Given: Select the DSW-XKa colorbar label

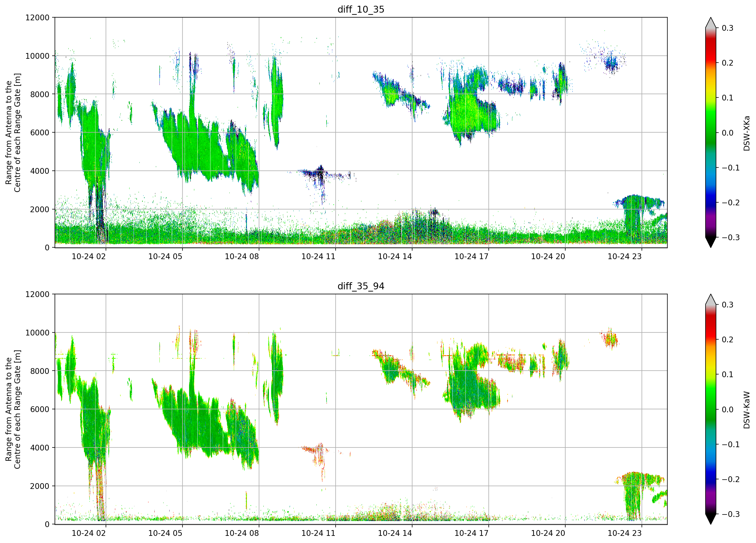Looking at the screenshot, I should (x=746, y=133).
